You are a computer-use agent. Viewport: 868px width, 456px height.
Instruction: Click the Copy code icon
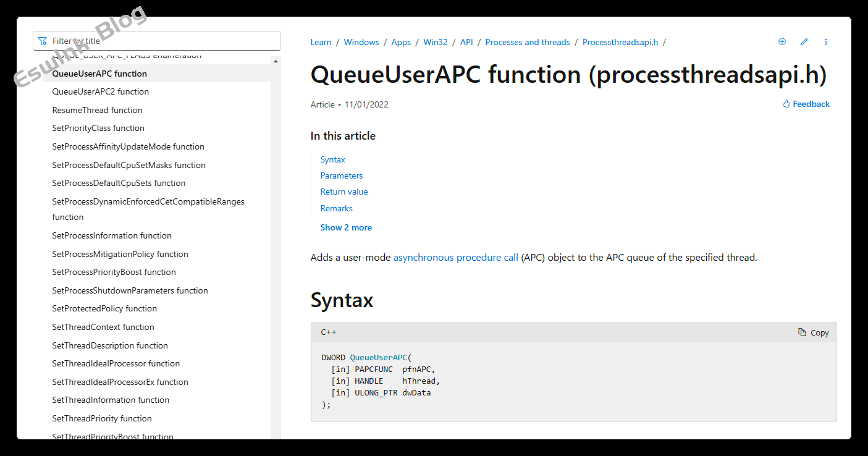(x=802, y=332)
